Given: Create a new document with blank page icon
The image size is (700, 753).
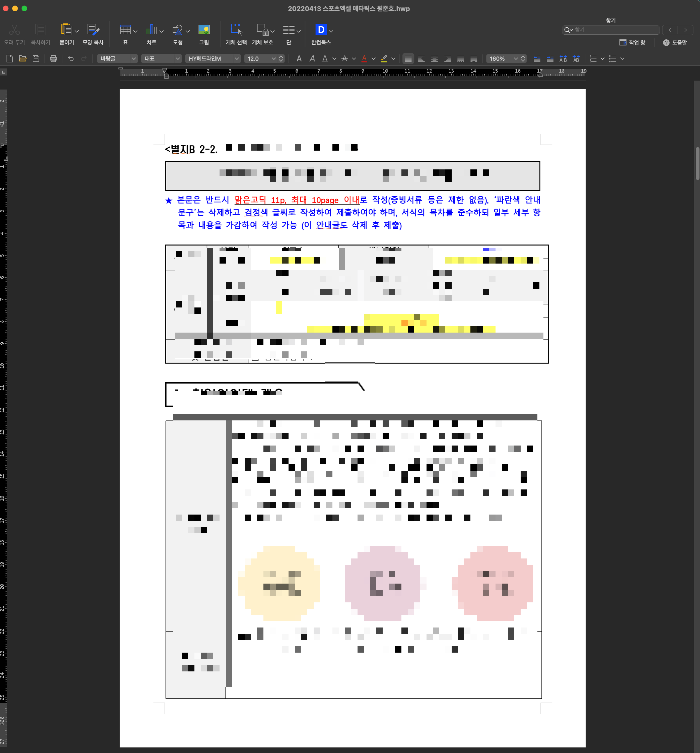Looking at the screenshot, I should (10, 58).
